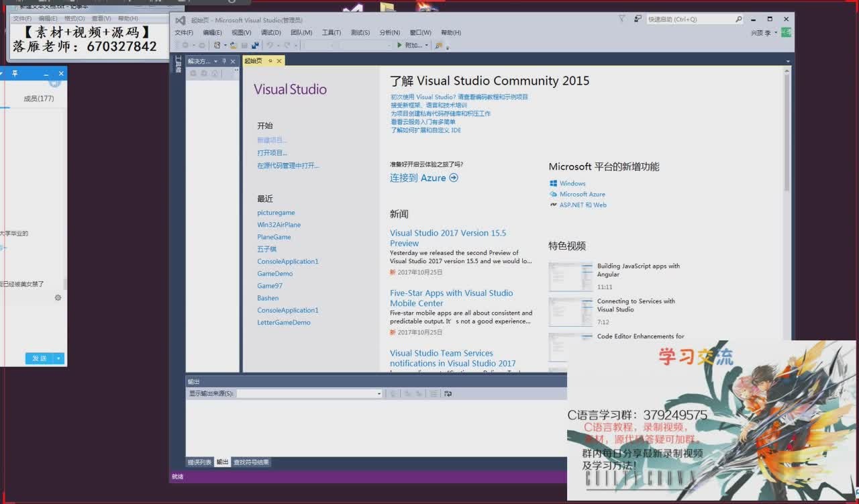Viewport: 859px width, 504px height.
Task: Click the Windows logo icon under new features
Action: pyautogui.click(x=553, y=183)
